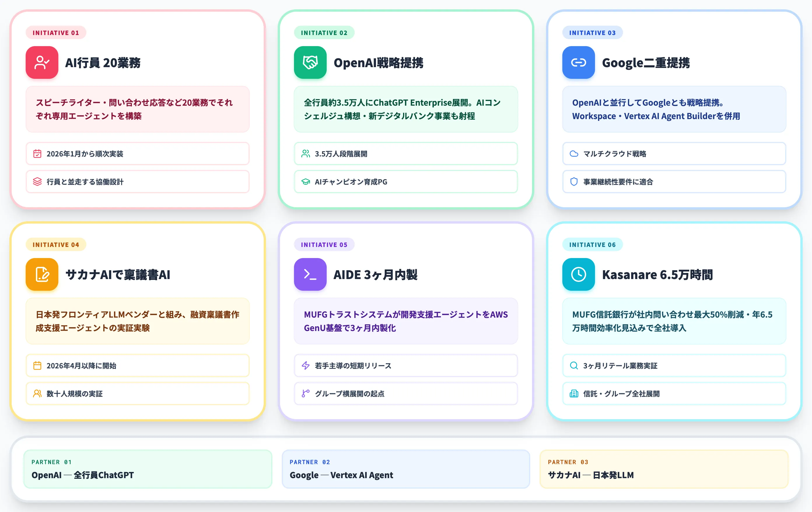Click the layers icon beside 行員と並走する協働設計
Image resolution: width=812 pixels, height=512 pixels.
coord(37,182)
